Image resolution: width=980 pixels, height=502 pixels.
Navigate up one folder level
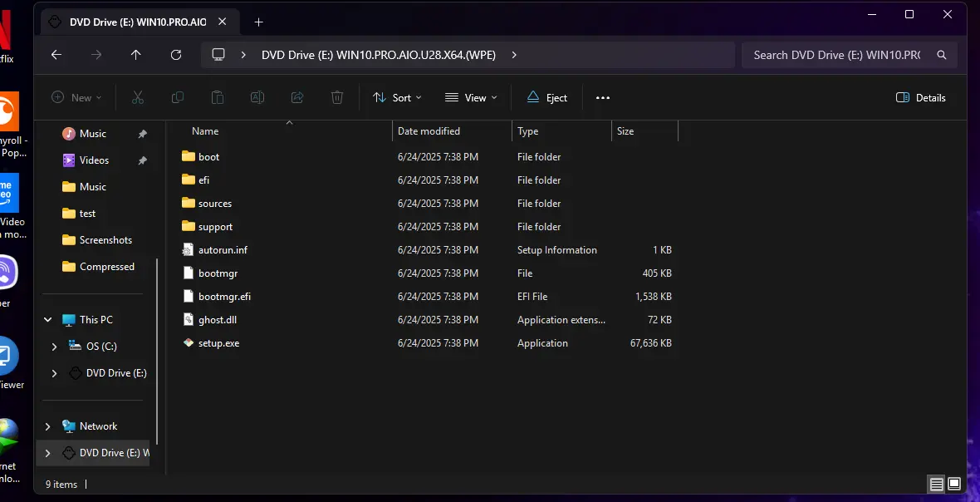(x=135, y=55)
